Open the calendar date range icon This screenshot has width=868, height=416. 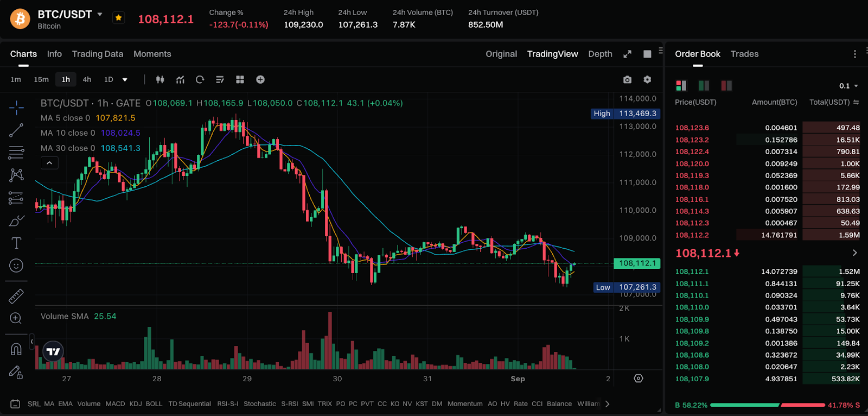point(15,404)
